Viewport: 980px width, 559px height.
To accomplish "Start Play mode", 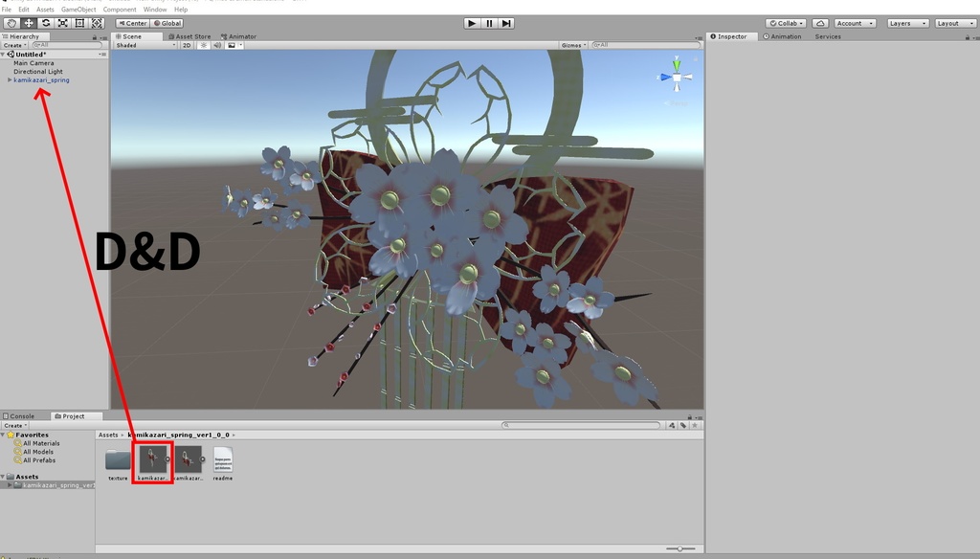I will point(472,23).
